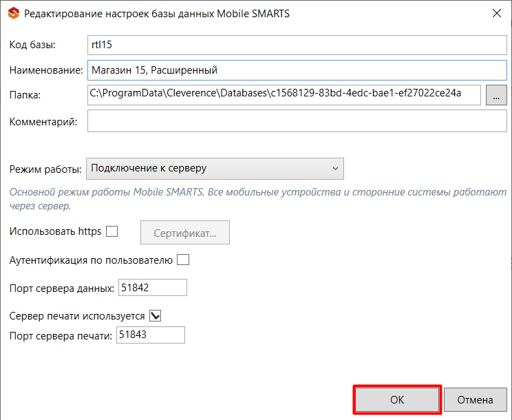Confirm settings with the OK button
The width and height of the screenshot is (512, 420).
(397, 400)
